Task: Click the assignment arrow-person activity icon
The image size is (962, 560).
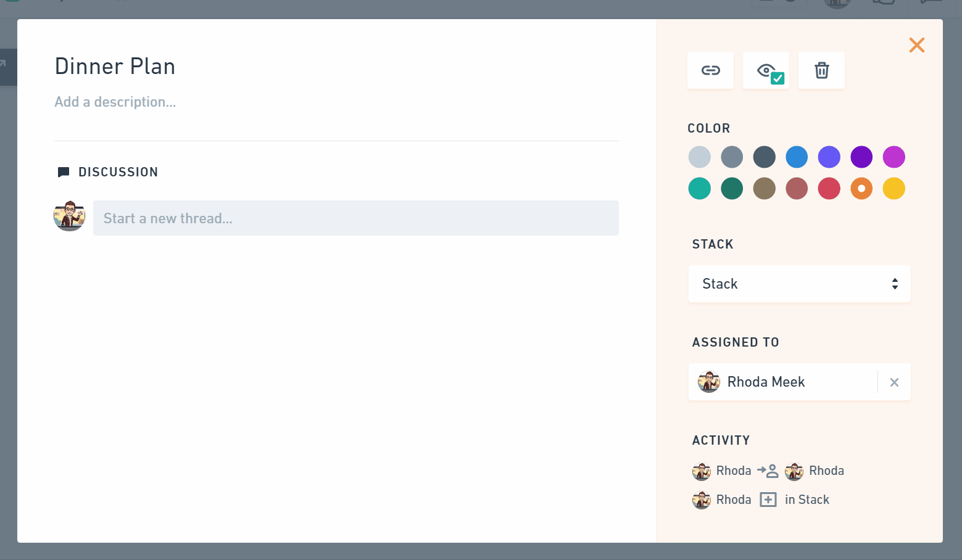Action: point(768,471)
